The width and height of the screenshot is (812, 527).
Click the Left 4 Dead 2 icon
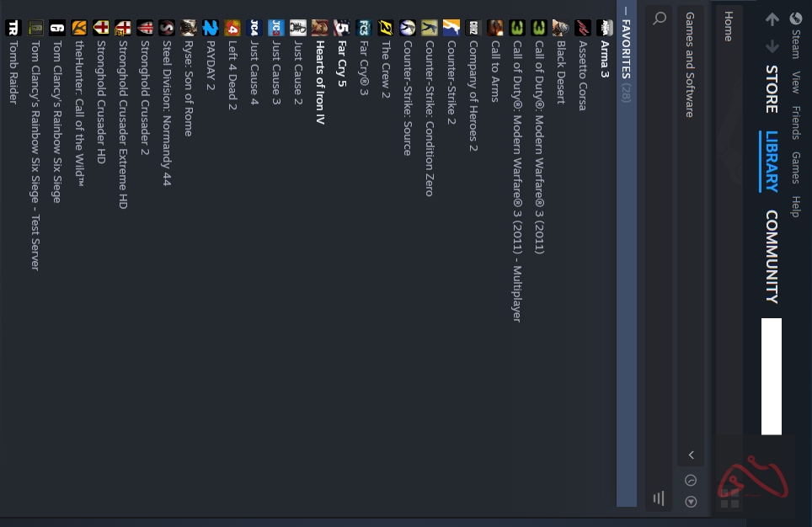coord(232,28)
